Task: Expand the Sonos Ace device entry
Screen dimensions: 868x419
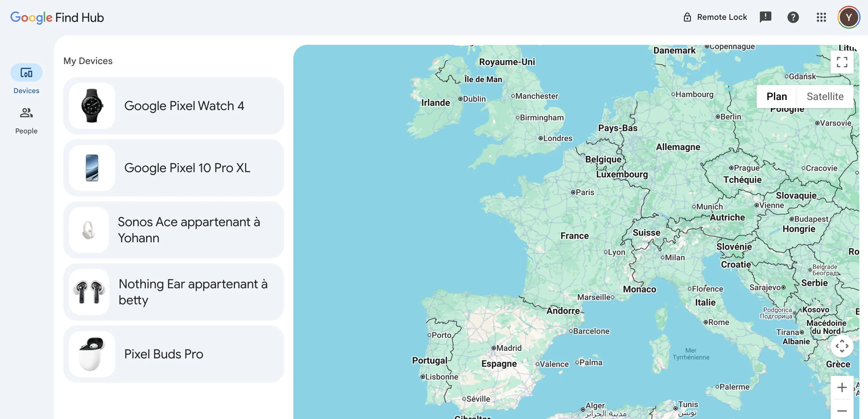Action: (189, 230)
